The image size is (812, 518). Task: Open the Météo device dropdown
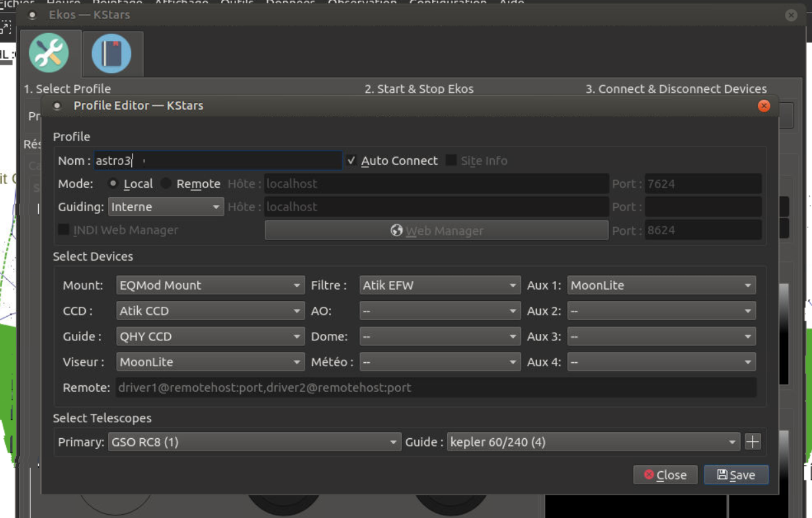pyautogui.click(x=440, y=362)
